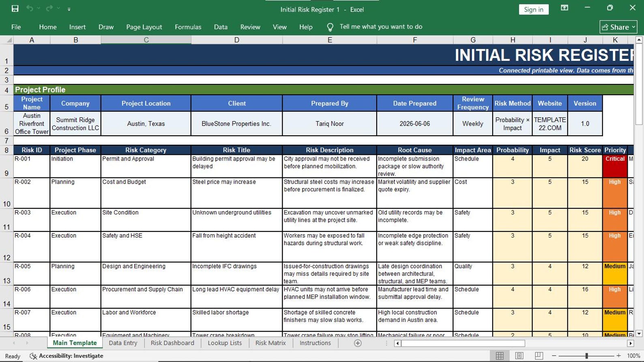Click zoom out minus button

pos(554,356)
